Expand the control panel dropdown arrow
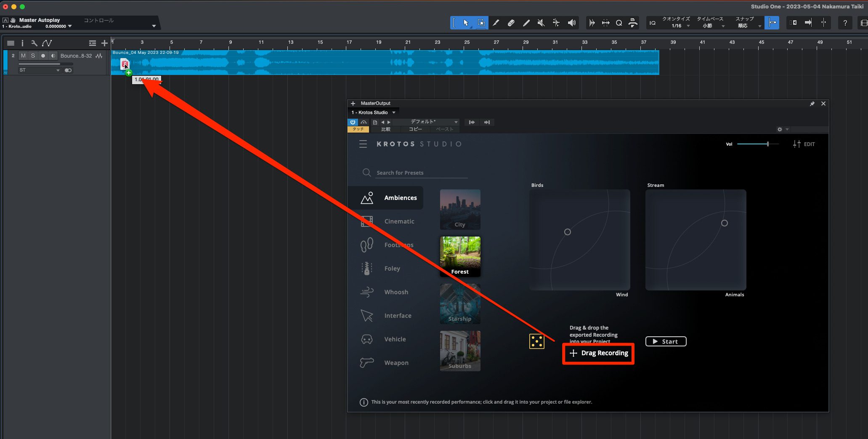This screenshot has width=868, height=439. point(154,26)
